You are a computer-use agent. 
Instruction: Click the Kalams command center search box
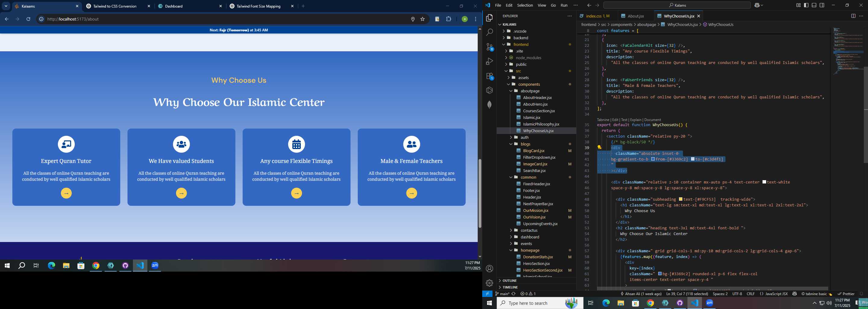pyautogui.click(x=677, y=5)
